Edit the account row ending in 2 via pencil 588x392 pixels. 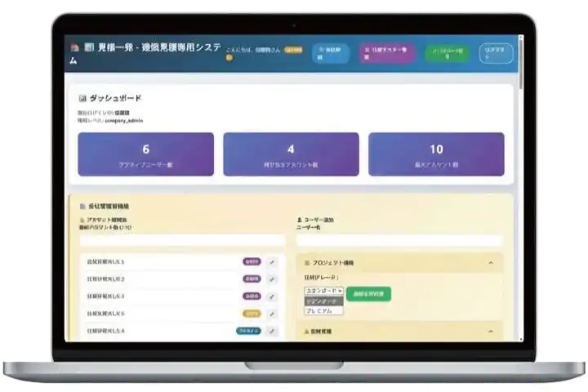click(272, 279)
